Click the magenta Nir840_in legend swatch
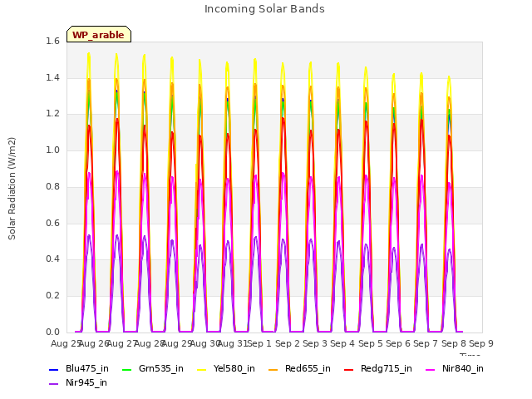532x399 pixels. coord(431,369)
